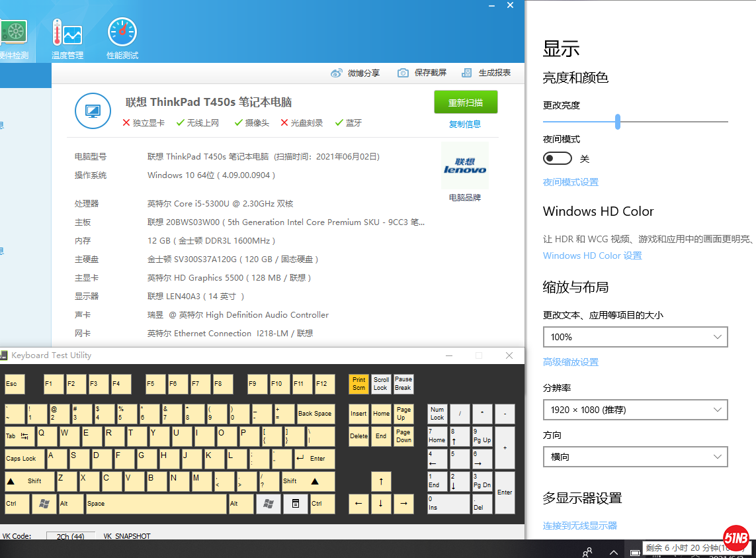Close the Keyboard Test Utility window
Image resolution: width=756 pixels, height=558 pixels.
pyautogui.click(x=509, y=355)
